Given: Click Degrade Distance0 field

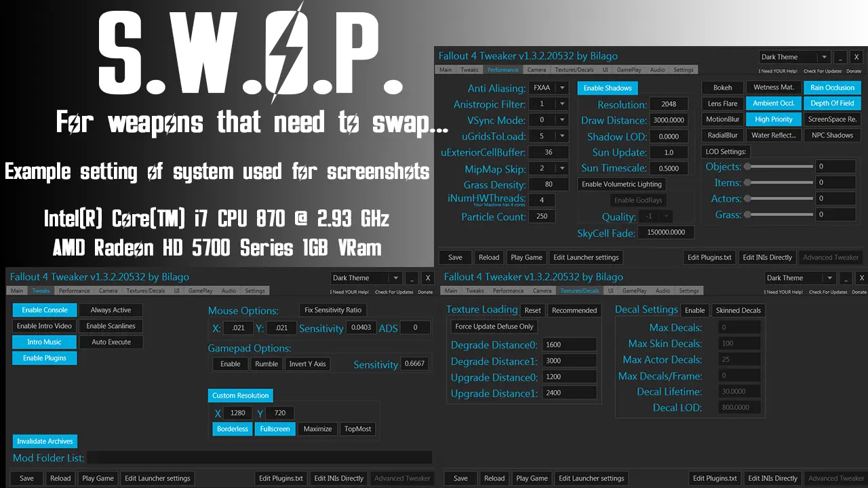Looking at the screenshot, I should pos(569,344).
